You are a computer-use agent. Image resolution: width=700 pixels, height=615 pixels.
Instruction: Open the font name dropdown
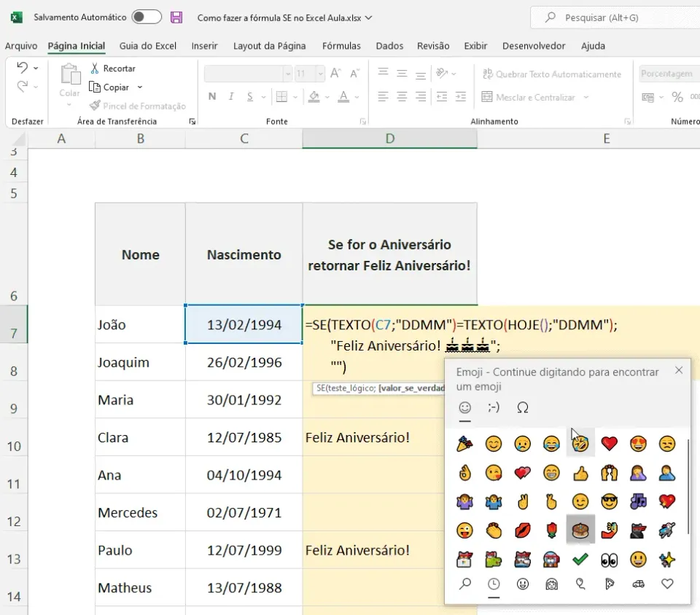pyautogui.click(x=288, y=74)
